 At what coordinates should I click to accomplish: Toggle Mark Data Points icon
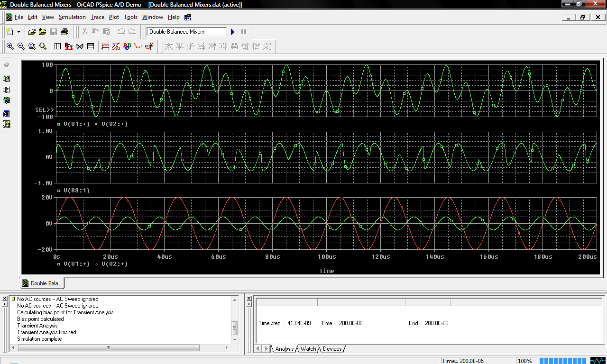pos(138,46)
